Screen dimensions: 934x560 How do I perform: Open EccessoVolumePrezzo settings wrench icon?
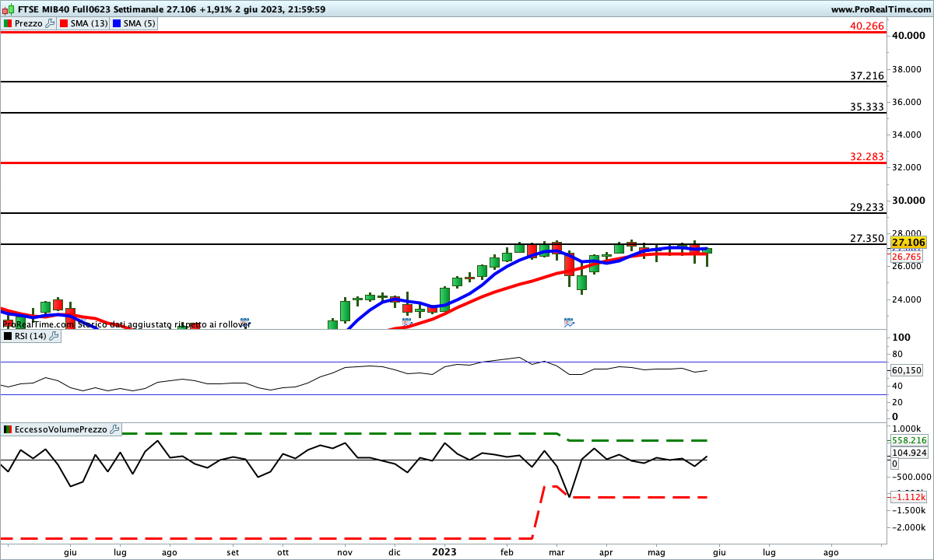pyautogui.click(x=115, y=429)
